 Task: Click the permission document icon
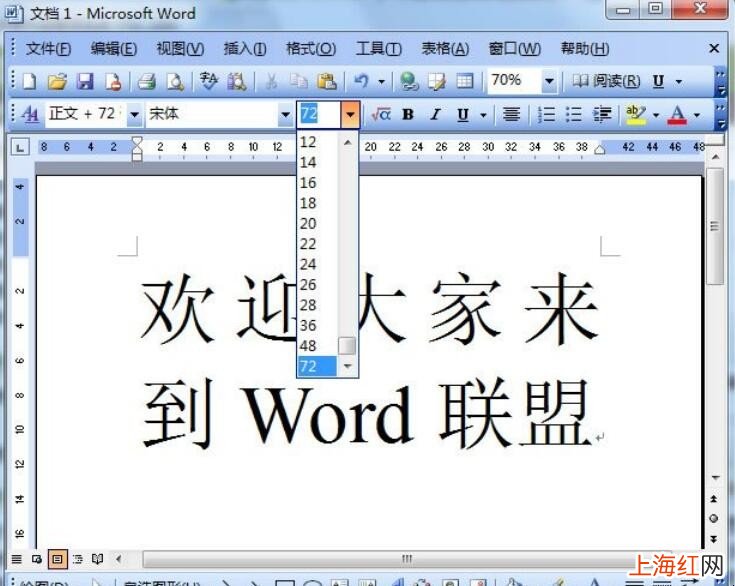[113, 82]
